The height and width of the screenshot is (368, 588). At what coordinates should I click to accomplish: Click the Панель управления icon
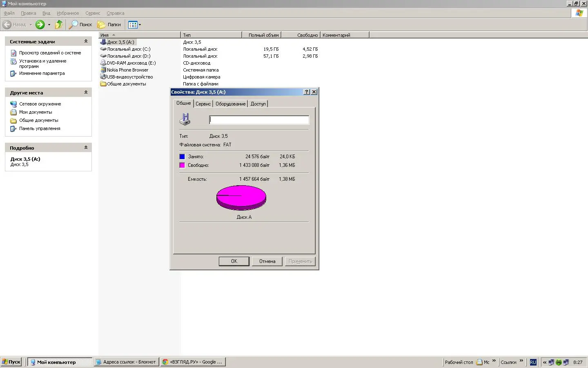[x=13, y=128]
